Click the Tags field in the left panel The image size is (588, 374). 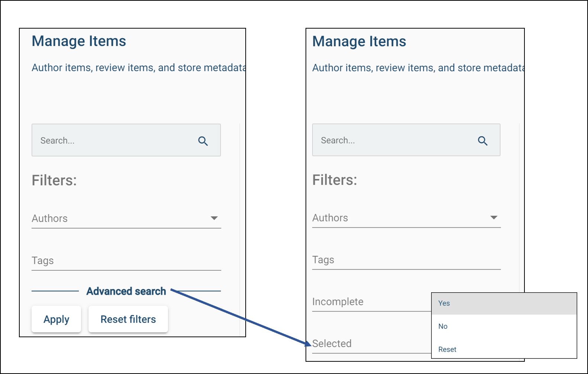click(x=126, y=261)
